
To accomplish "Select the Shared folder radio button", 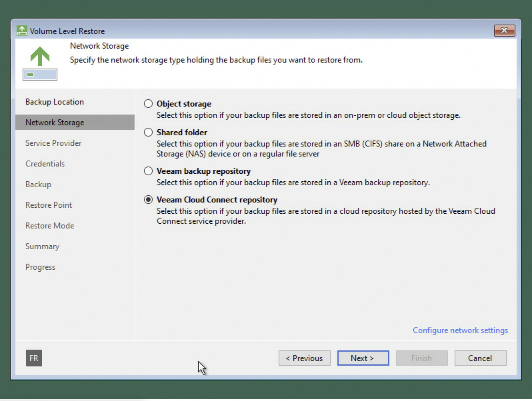I will click(x=148, y=132).
